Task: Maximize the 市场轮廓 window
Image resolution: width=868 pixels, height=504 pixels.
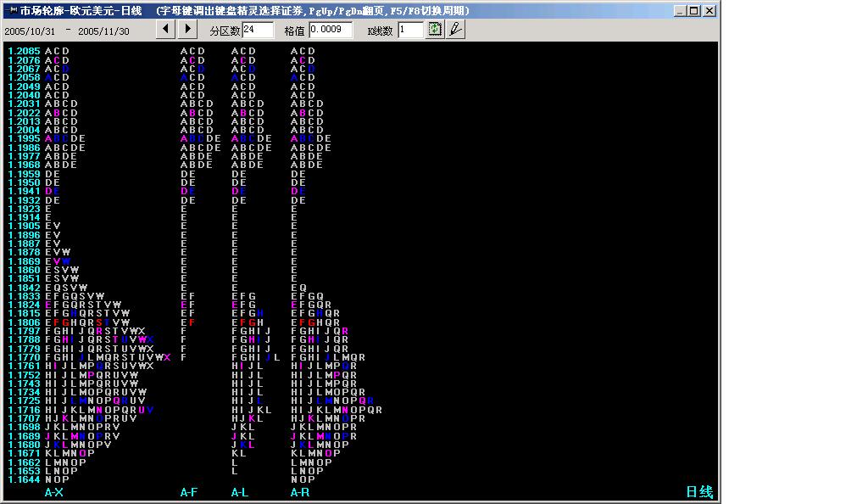Action: (x=693, y=10)
